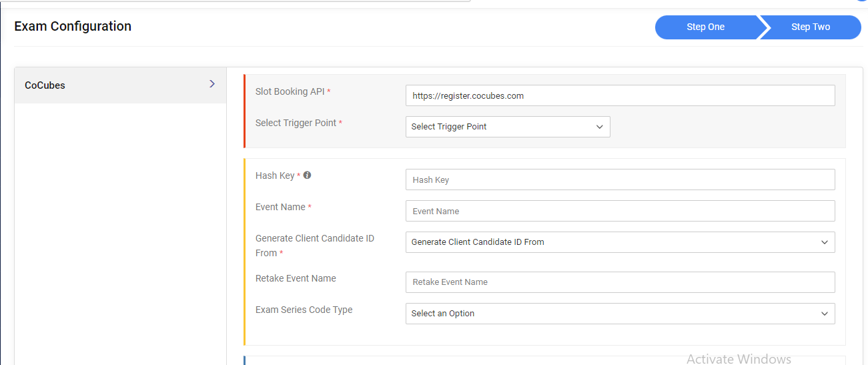Select the CoCubes sidebar item
This screenshot has width=868, height=365.
pyautogui.click(x=120, y=85)
